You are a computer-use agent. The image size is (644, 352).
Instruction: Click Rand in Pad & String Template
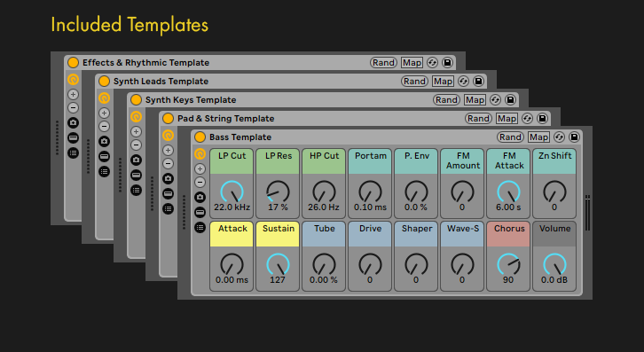478,119
